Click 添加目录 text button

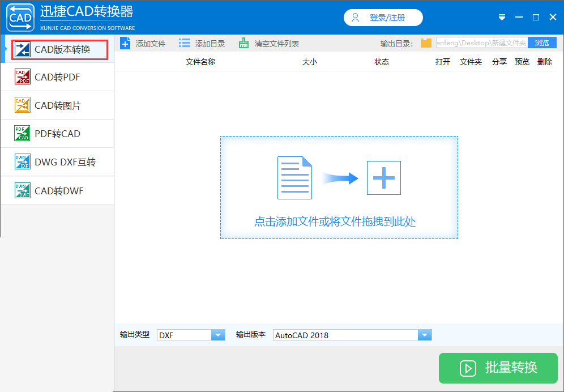click(x=210, y=44)
